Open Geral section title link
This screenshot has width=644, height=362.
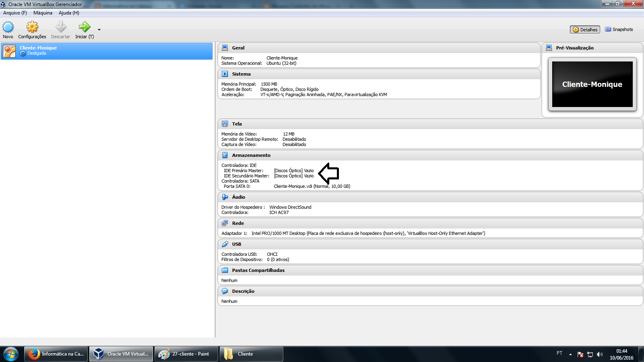click(x=238, y=48)
